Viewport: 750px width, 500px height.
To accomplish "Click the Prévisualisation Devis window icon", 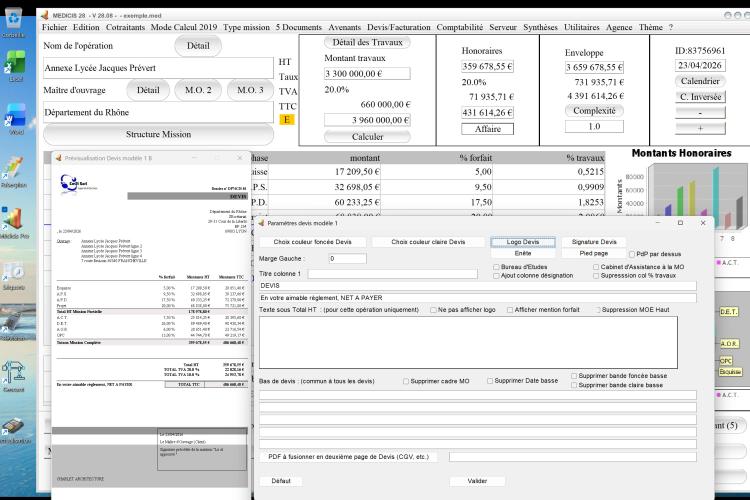I will 58,157.
